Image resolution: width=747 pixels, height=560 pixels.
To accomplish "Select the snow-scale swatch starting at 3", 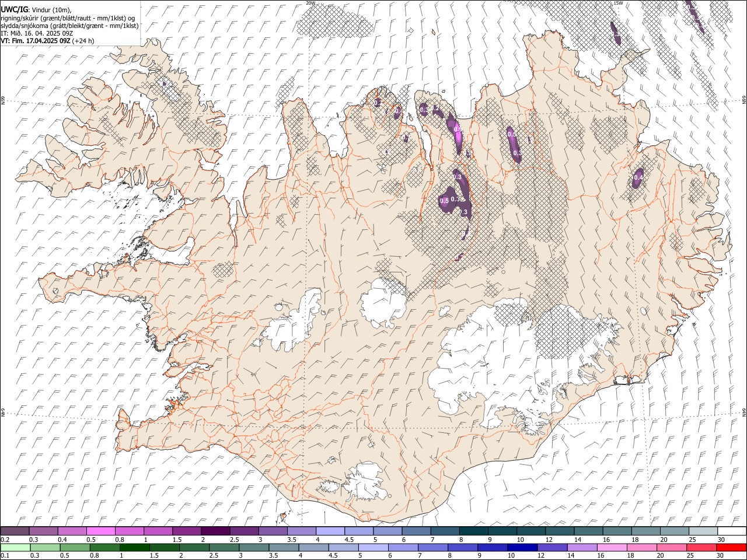I will pos(273,531).
